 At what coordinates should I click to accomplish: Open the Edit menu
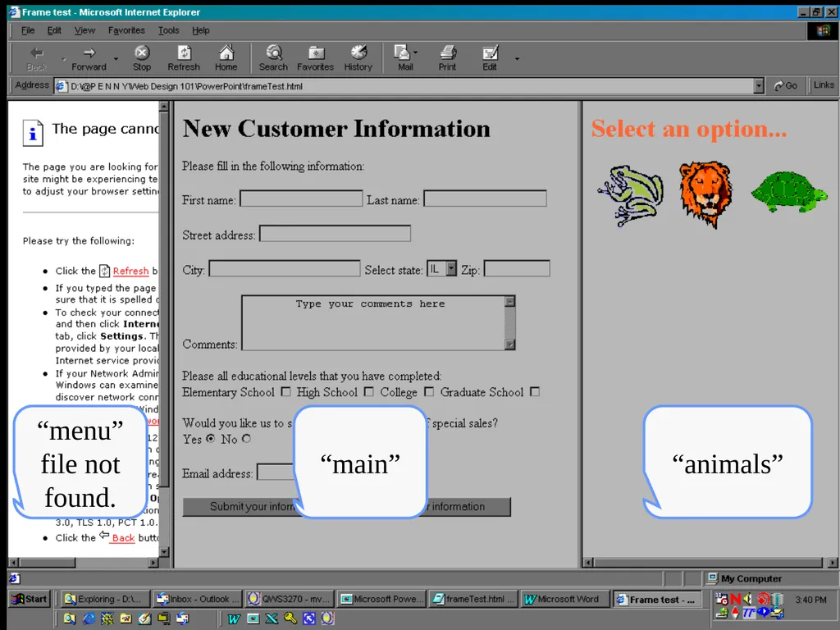(54, 30)
